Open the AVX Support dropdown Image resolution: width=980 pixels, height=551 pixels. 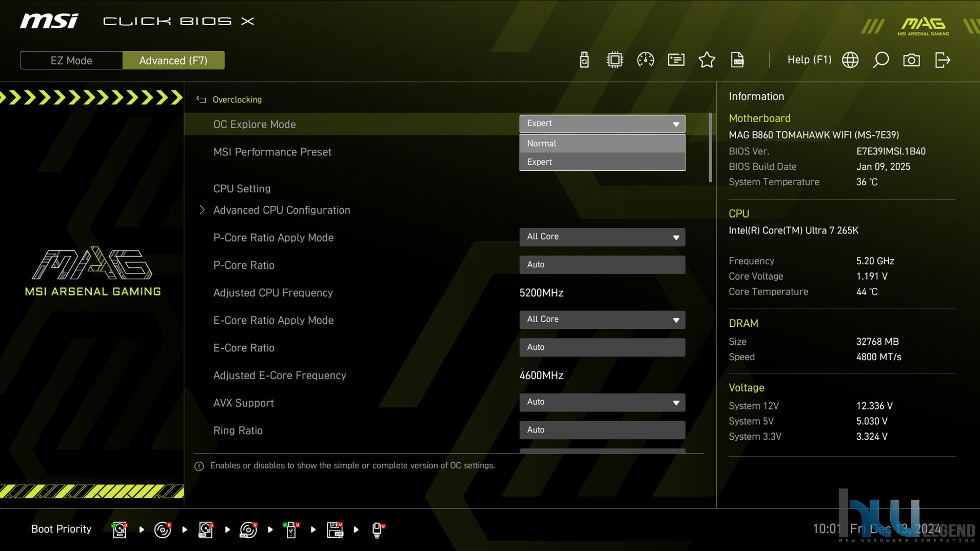(602, 402)
